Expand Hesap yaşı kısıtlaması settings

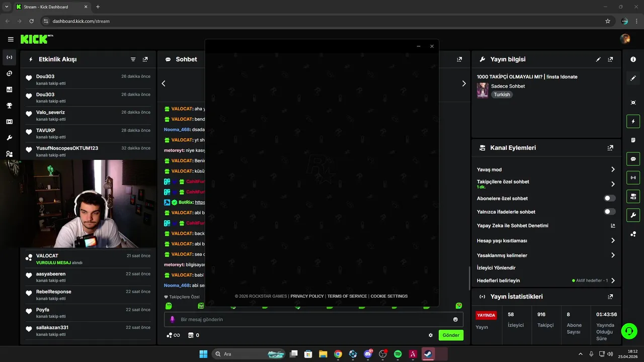pyautogui.click(x=613, y=241)
